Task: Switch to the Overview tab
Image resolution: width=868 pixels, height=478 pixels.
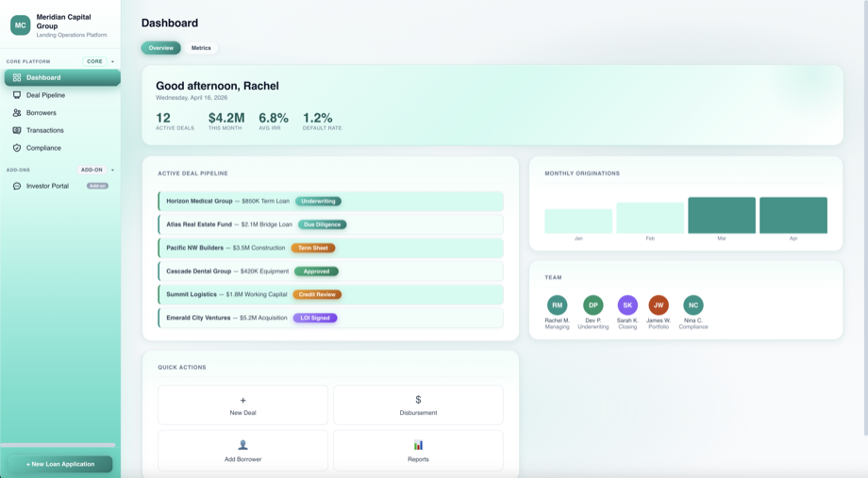Action: [161, 48]
